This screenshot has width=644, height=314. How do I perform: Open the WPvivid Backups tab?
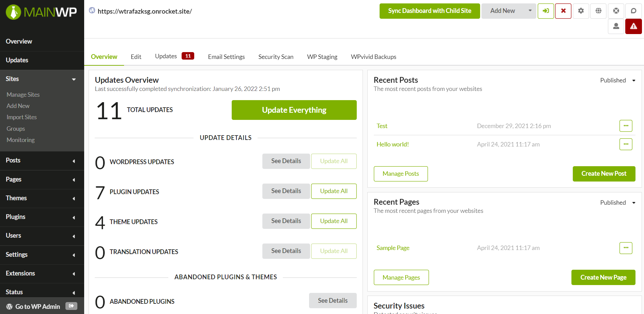[373, 57]
